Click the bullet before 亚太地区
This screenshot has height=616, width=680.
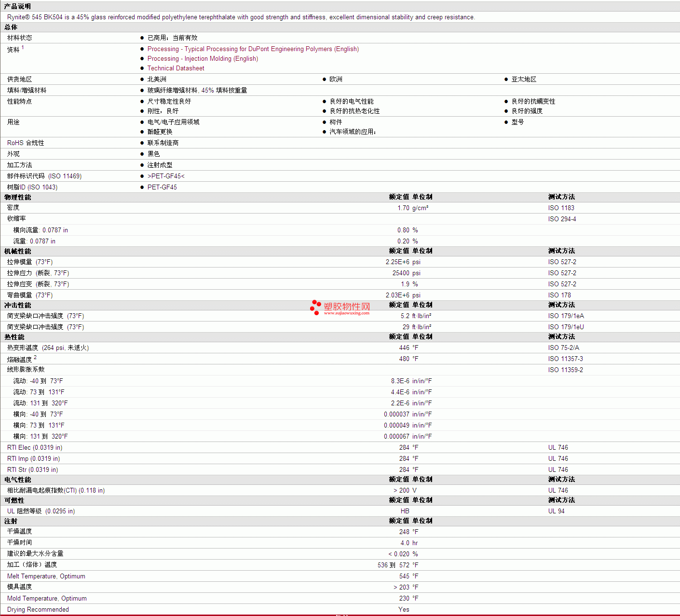(506, 79)
